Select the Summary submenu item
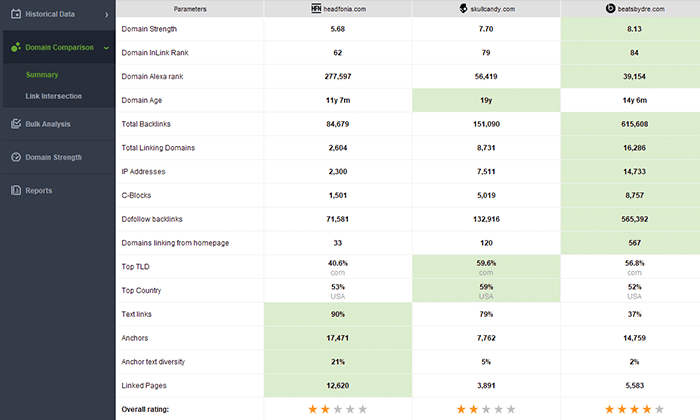The height and width of the screenshot is (420, 700). click(42, 75)
